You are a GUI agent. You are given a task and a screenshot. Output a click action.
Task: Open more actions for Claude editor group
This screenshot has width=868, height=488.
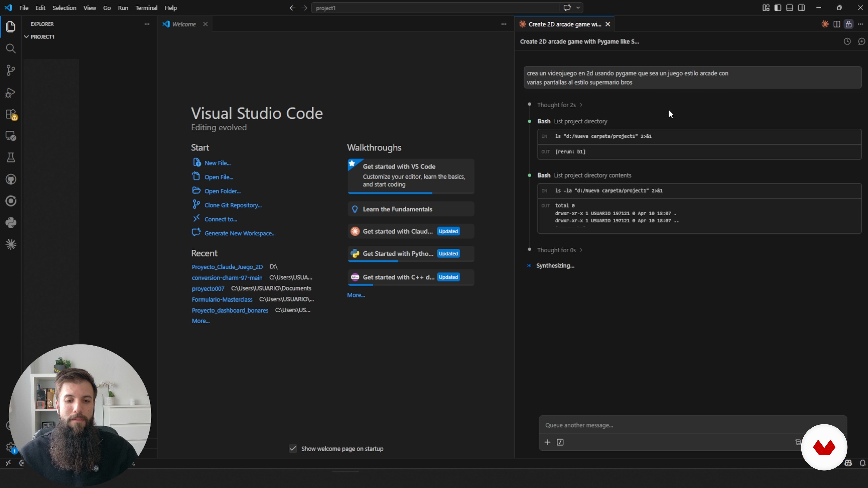click(860, 24)
